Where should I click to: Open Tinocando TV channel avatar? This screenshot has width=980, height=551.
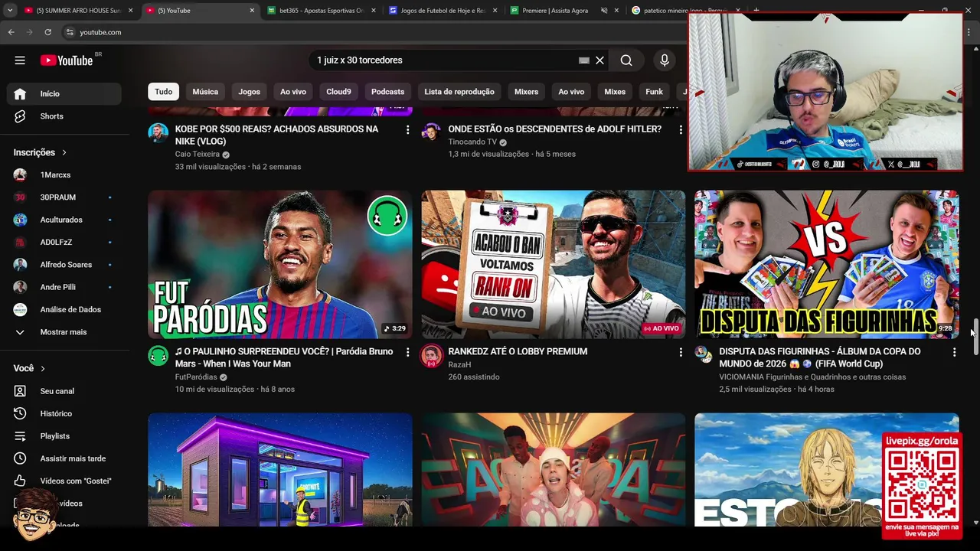(x=432, y=132)
